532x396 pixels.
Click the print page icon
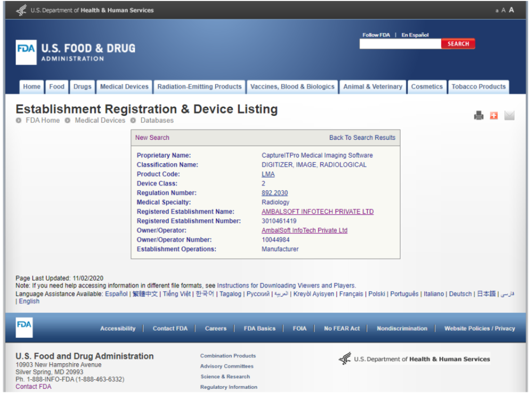point(478,116)
